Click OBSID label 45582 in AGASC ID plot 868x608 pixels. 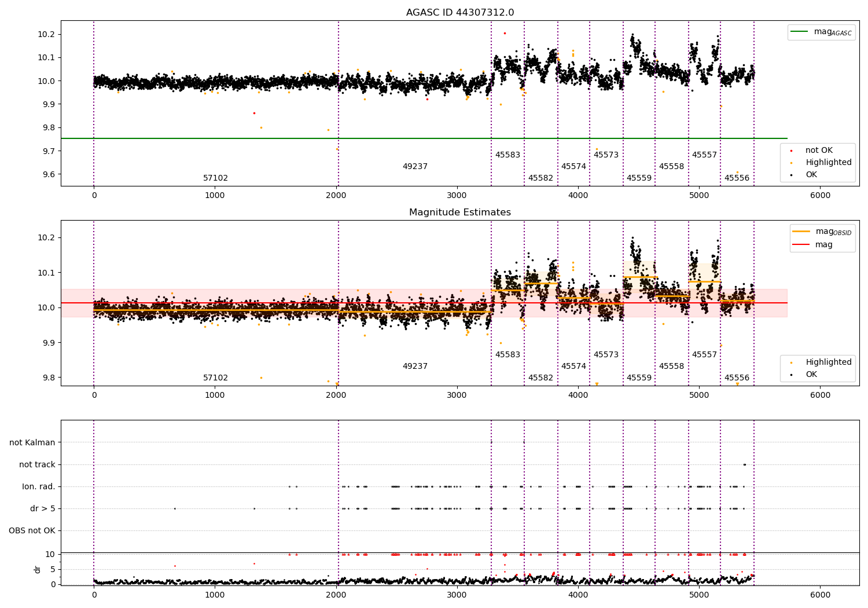[540, 178]
